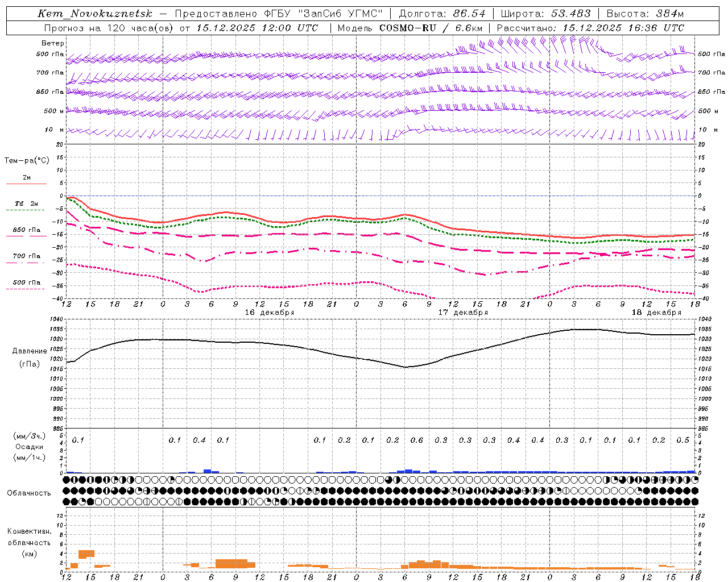Click the "Ветер" wind panel label
This screenshot has height=582, width=728.
[52, 43]
